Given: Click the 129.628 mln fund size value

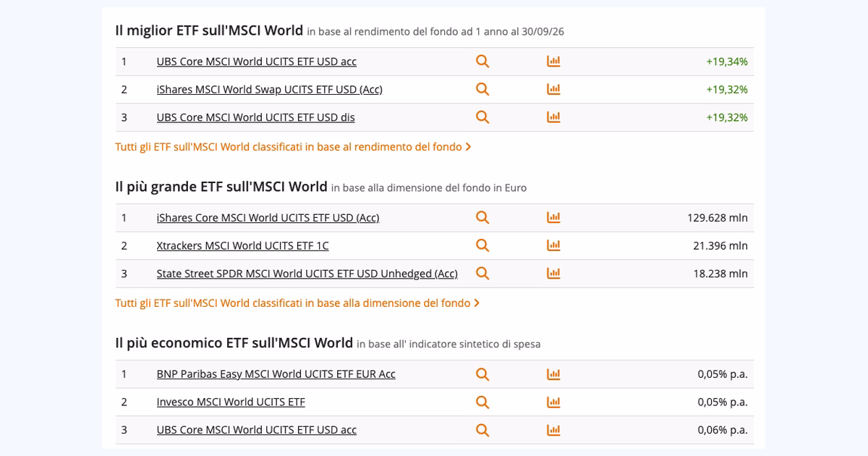Looking at the screenshot, I should (718, 218).
